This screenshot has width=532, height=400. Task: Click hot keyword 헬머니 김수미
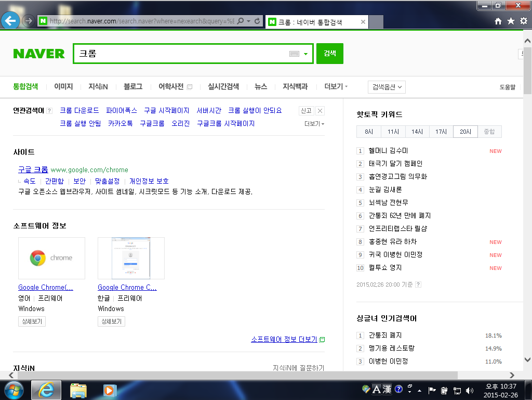tap(388, 151)
